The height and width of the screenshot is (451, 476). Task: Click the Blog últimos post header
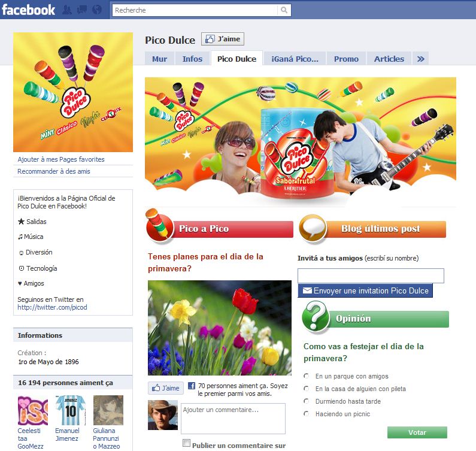[x=372, y=228]
